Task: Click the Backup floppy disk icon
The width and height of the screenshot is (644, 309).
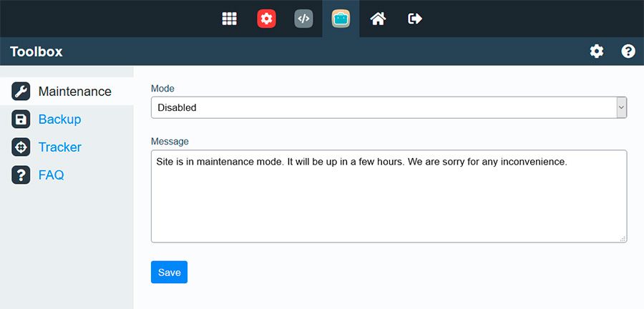Action: coord(21,119)
